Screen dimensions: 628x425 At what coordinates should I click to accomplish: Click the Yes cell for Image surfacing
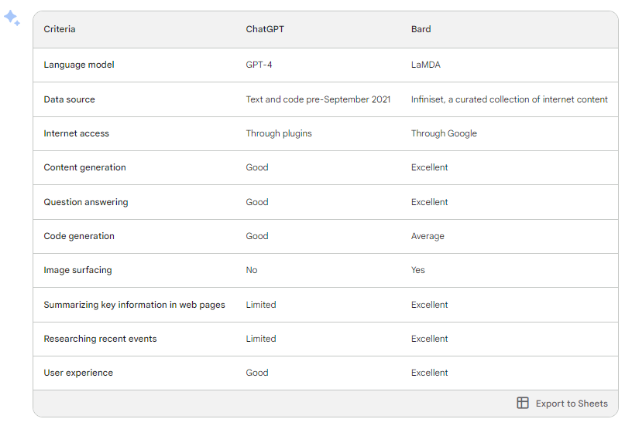(x=418, y=270)
